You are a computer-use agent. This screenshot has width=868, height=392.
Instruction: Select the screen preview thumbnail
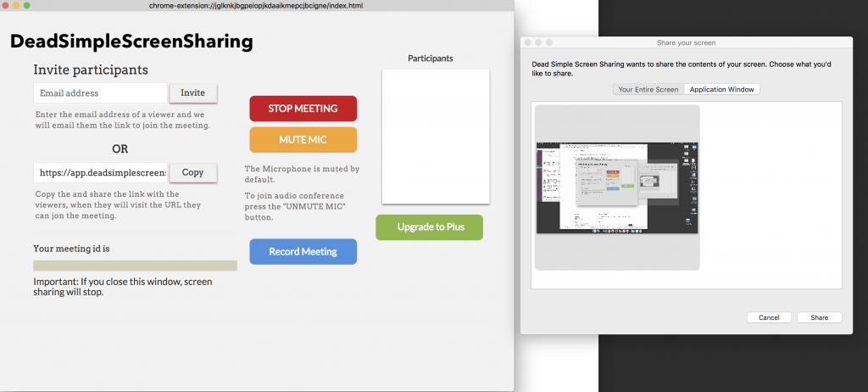tap(617, 188)
